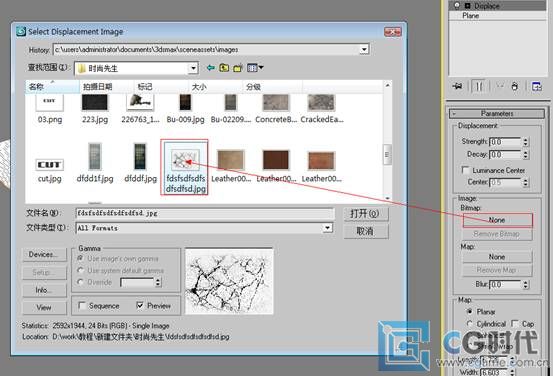Select Planar map radio button

[469, 311]
